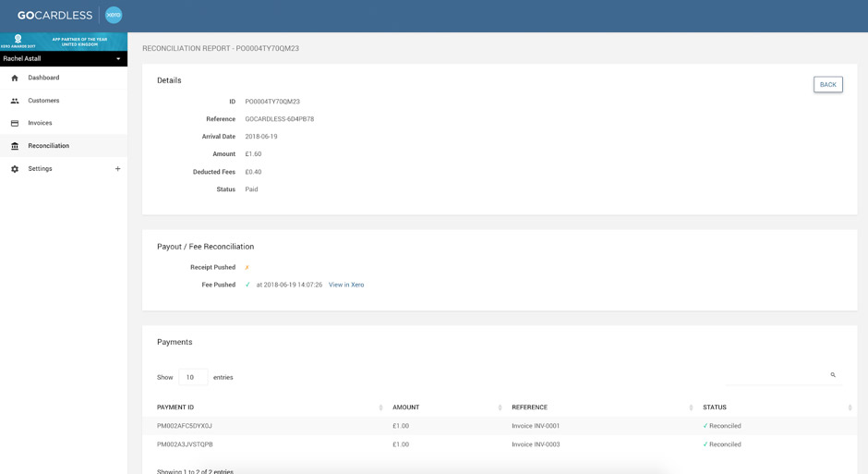Click the search magnifier icon in Payments
This screenshot has width=868, height=474.
833,375
